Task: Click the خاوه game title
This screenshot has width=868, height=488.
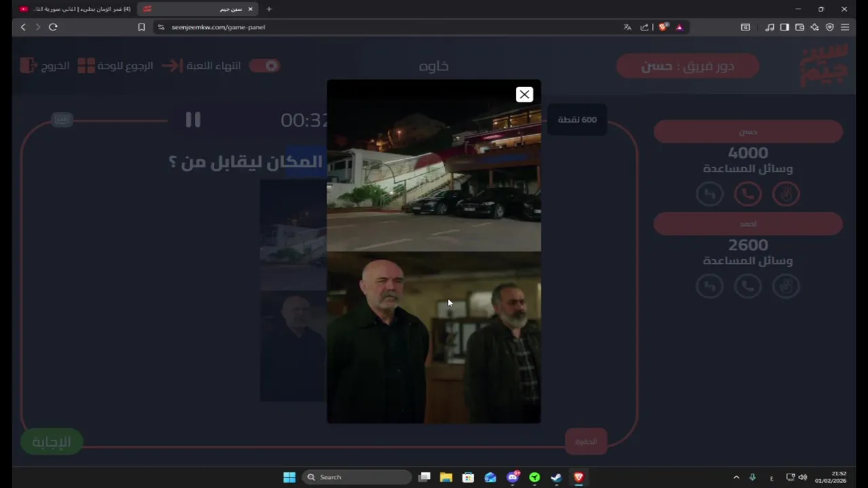Action: pyautogui.click(x=434, y=66)
